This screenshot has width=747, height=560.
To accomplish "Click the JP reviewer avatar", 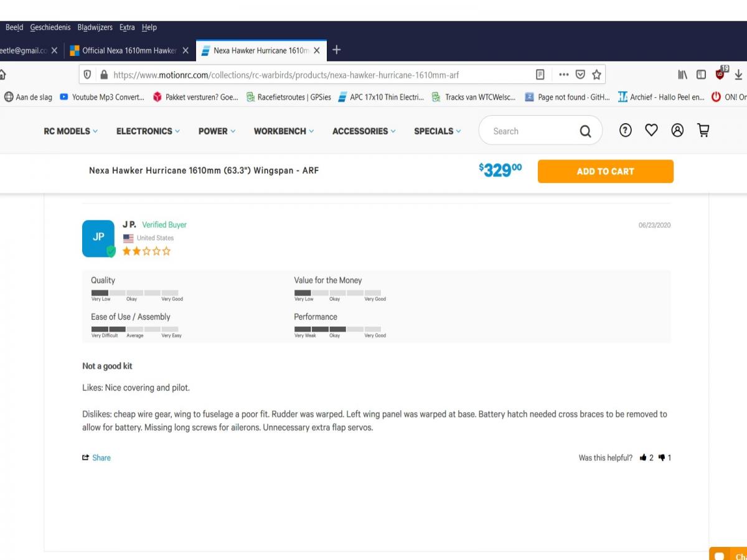I will click(98, 238).
